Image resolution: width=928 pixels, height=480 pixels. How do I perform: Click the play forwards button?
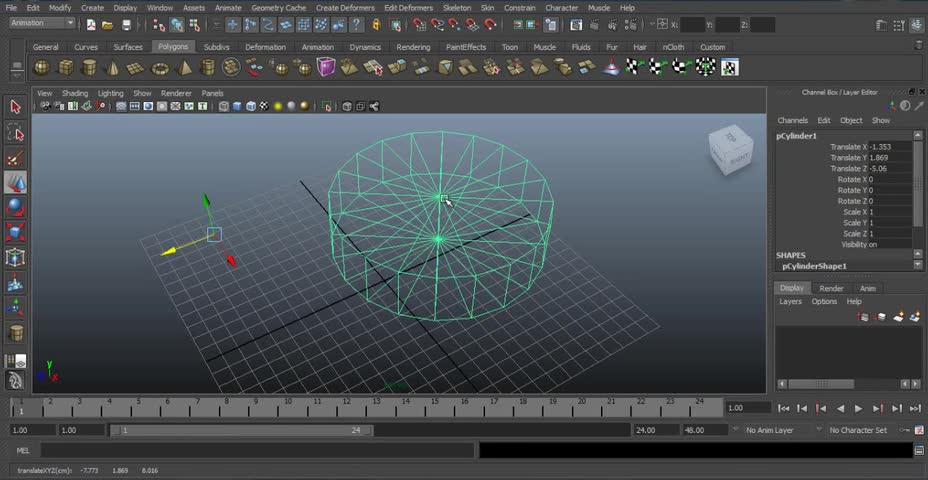click(x=858, y=408)
